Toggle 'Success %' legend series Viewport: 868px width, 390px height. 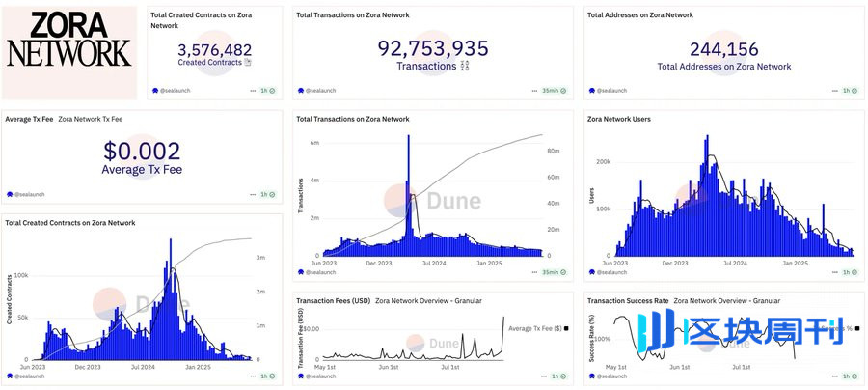(841, 328)
